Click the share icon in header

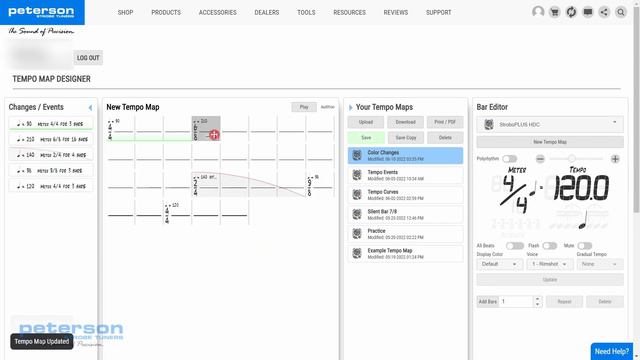pyautogui.click(x=604, y=12)
